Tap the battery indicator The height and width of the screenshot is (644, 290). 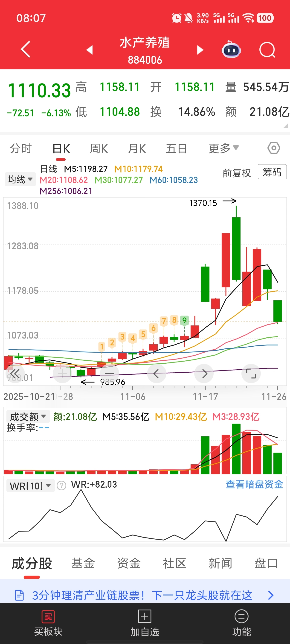(x=265, y=18)
